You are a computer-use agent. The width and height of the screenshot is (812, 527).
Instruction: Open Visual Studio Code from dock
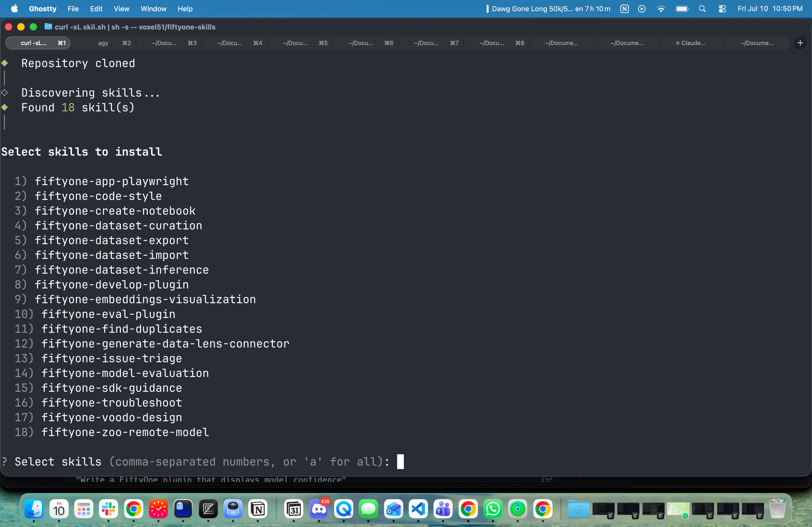tap(418, 509)
